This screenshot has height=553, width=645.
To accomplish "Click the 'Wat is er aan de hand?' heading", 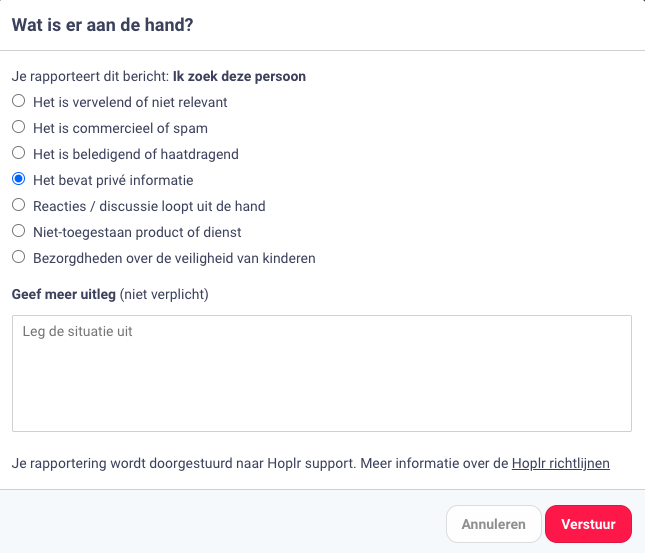I will point(102,25).
